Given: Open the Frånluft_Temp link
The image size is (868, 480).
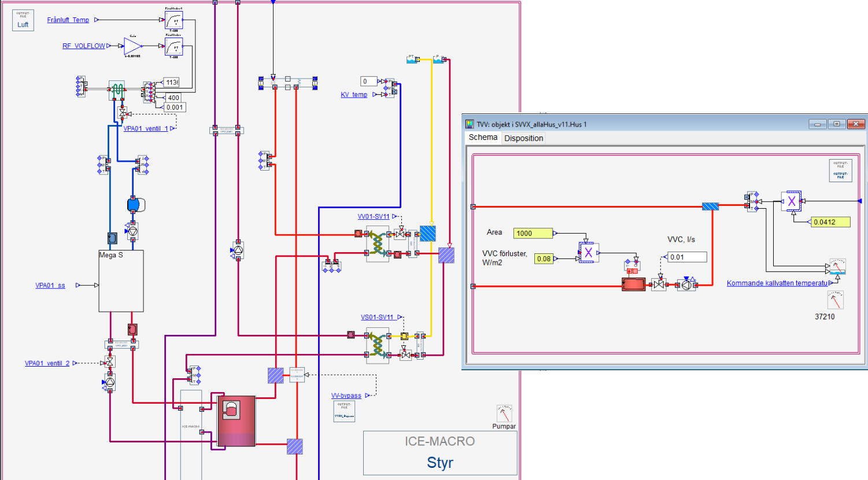Looking at the screenshot, I should pyautogui.click(x=68, y=20).
